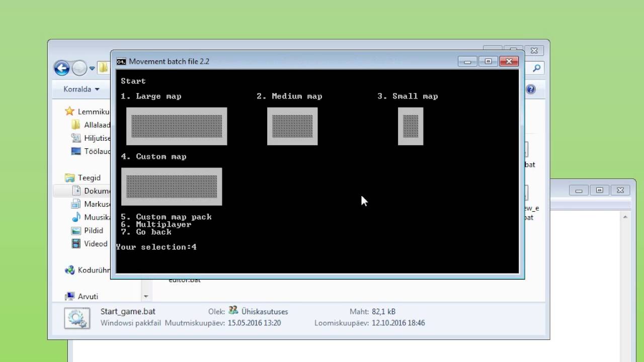This screenshot has height=362, width=644.
Task: Open the Muusika library
Action: point(91,217)
